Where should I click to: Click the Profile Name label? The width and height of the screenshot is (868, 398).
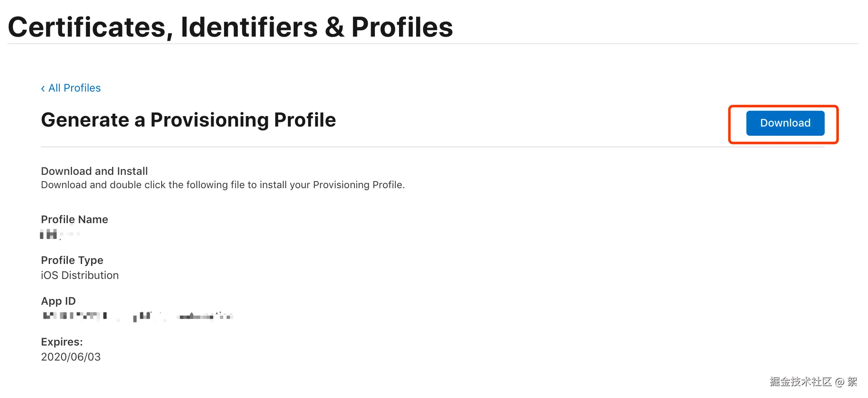click(74, 219)
